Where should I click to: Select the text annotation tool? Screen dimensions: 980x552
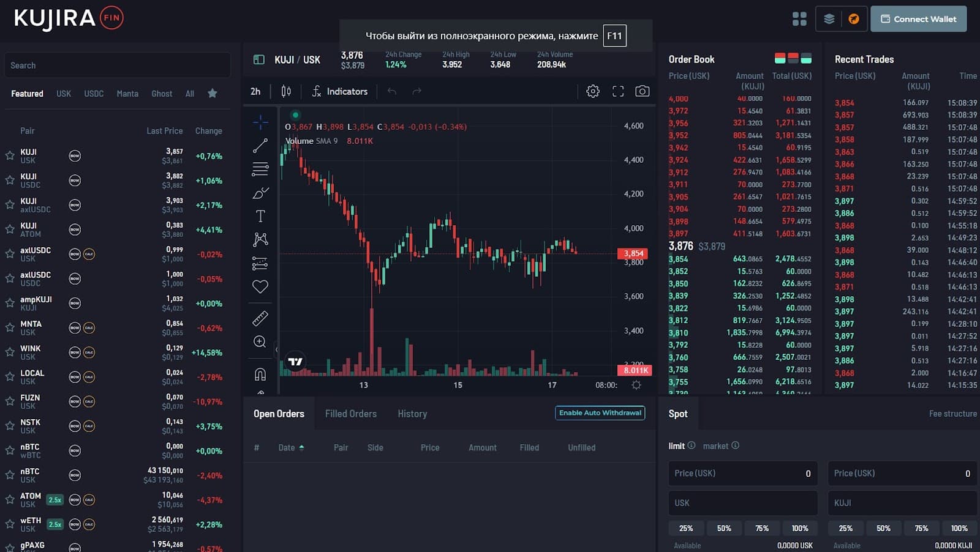(x=260, y=216)
